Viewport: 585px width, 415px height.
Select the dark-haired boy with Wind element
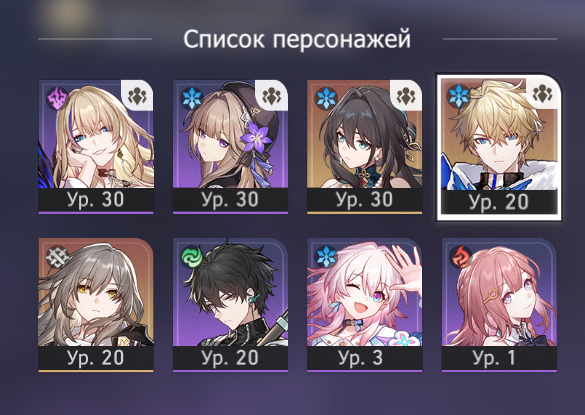[x=230, y=305]
